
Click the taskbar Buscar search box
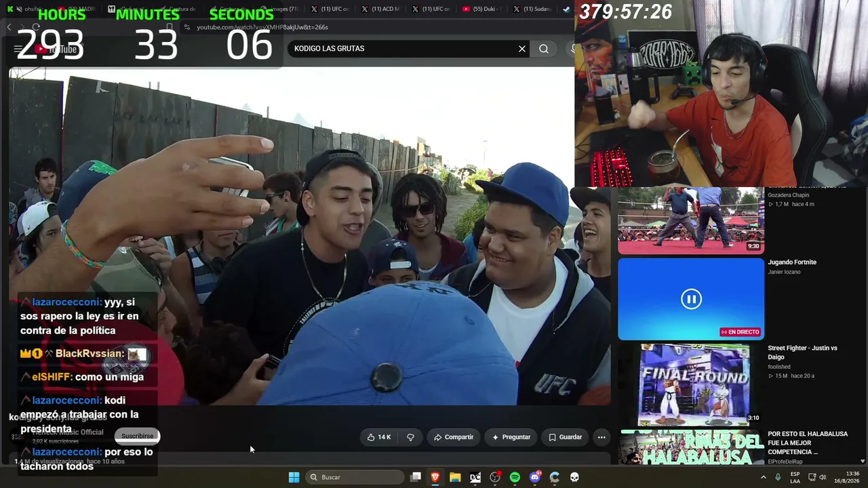tap(355, 477)
